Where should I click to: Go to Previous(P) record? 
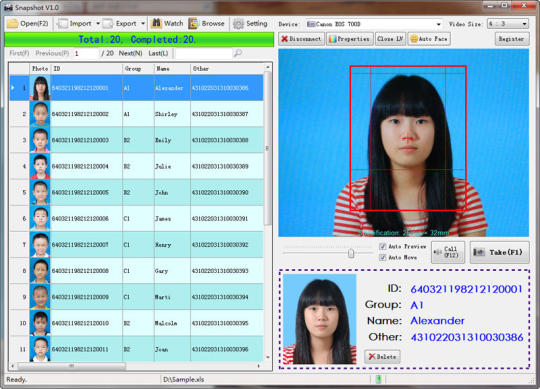pos(52,53)
